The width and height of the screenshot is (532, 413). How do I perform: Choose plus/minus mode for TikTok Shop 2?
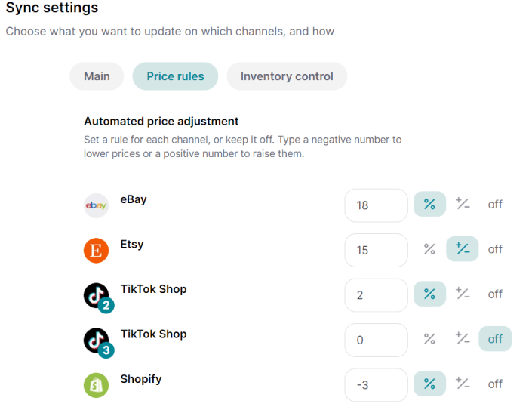click(x=463, y=294)
